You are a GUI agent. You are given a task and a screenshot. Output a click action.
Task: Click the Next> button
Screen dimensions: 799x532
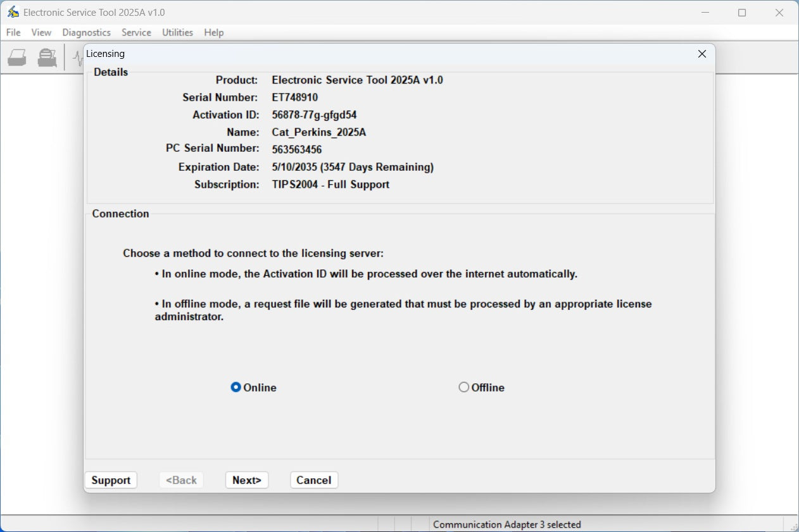(x=247, y=480)
